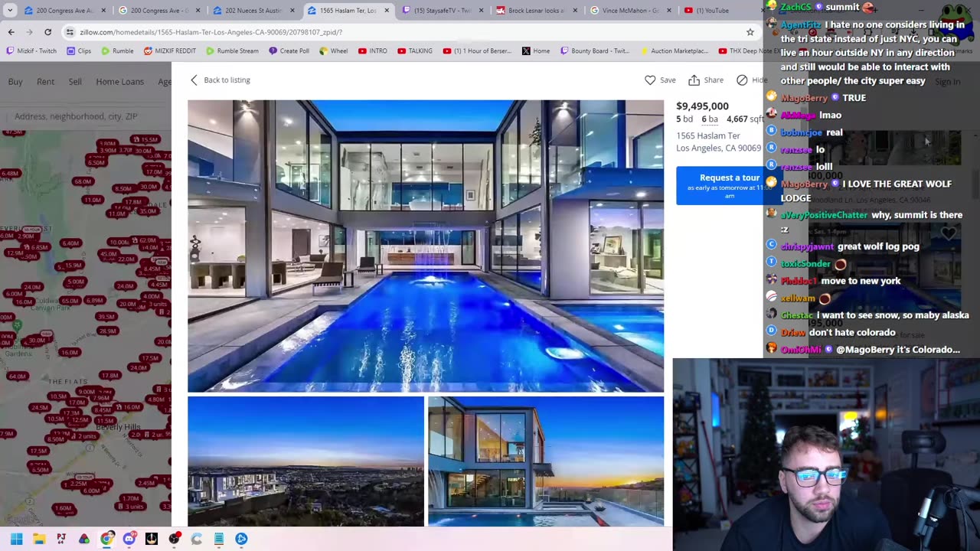Reload the Zillow page

coord(47,32)
